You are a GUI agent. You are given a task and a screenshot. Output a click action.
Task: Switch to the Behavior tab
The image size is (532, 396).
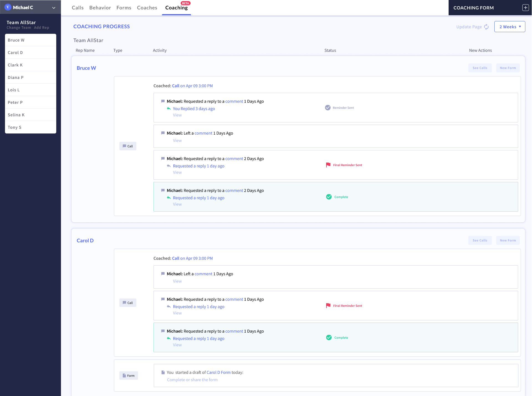point(100,8)
